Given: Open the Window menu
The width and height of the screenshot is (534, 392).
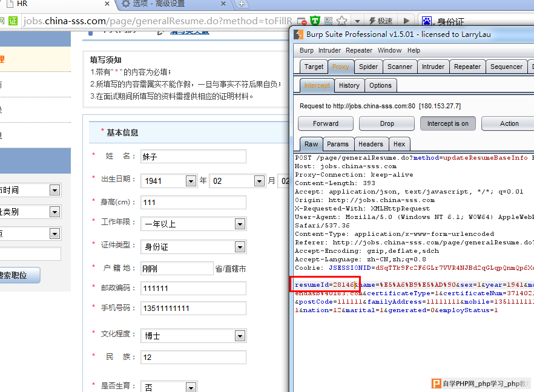Looking at the screenshot, I should pyautogui.click(x=389, y=50).
